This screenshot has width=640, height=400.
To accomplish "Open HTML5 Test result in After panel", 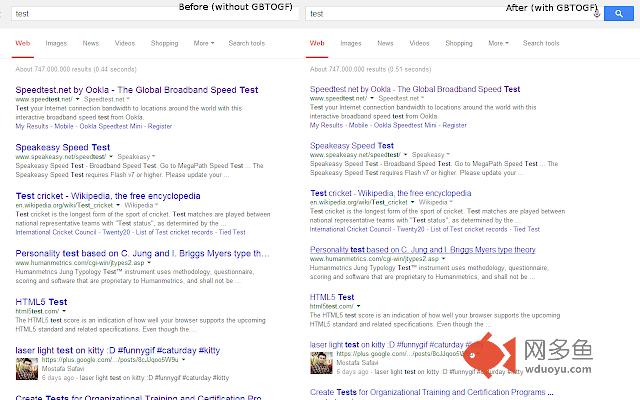I will click(332, 297).
